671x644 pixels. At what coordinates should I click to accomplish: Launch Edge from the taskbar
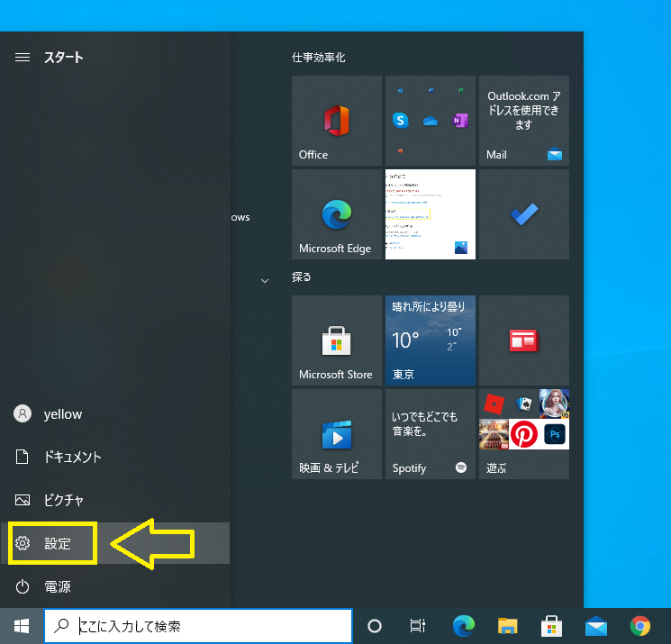(x=464, y=626)
